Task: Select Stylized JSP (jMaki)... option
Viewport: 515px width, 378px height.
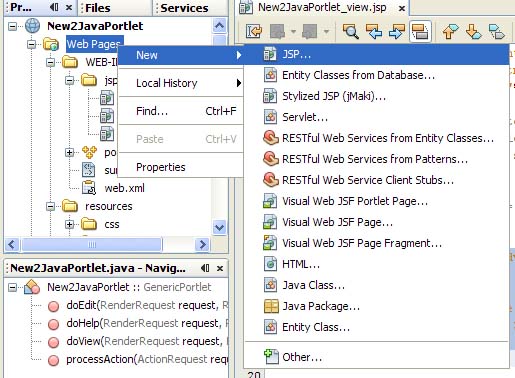Action: tap(376, 96)
